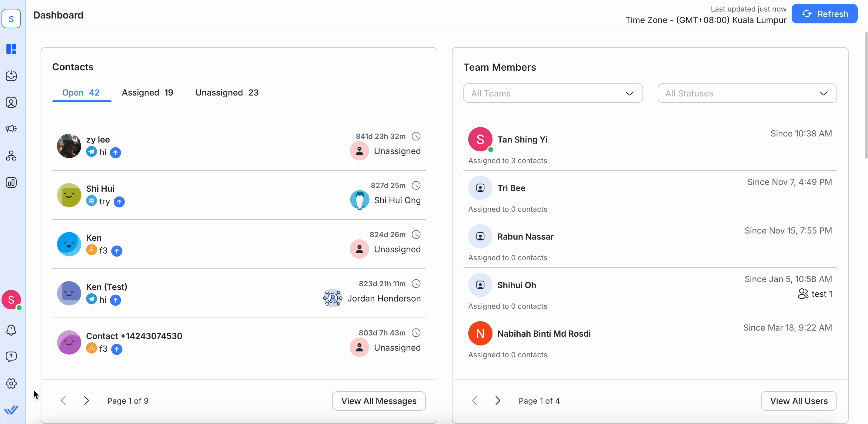
Task: Switch to the Unassigned 23 tab
Action: pos(227,93)
